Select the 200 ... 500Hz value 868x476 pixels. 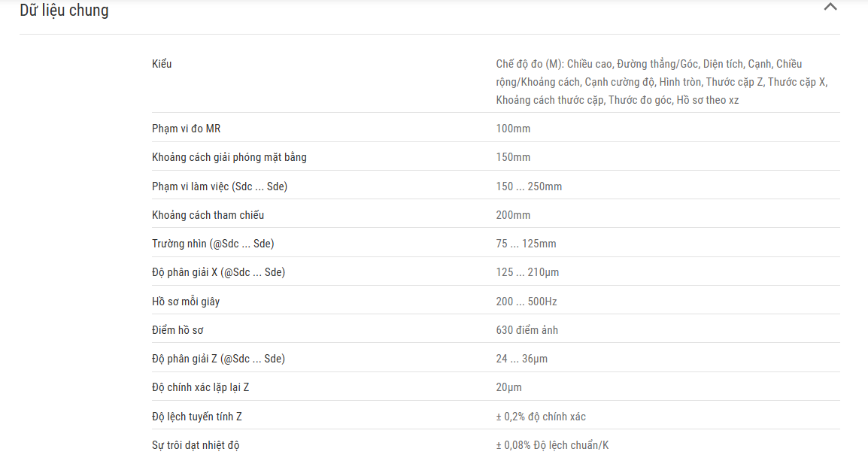point(526,302)
